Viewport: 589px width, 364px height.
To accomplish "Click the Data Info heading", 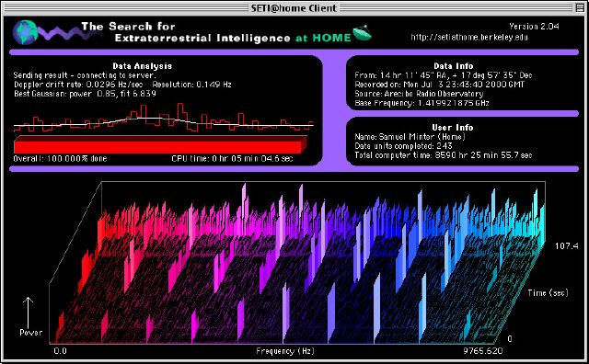I will 454,66.
